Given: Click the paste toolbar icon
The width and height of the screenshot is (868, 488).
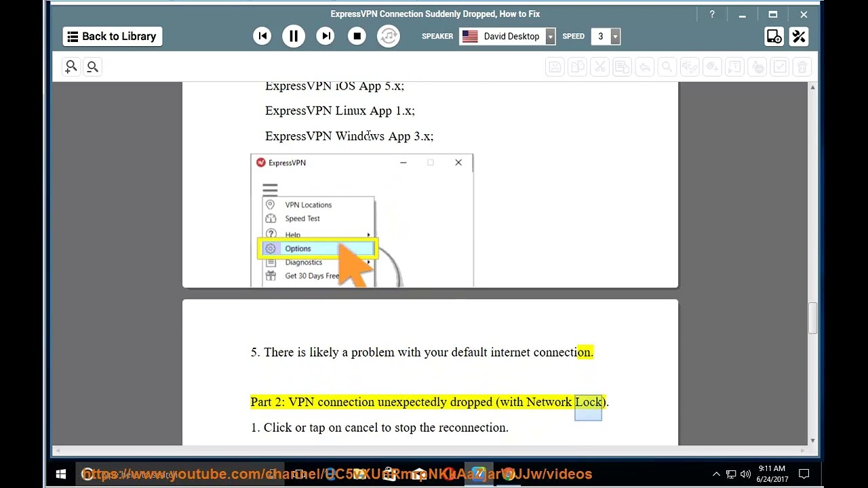Looking at the screenshot, I should tap(622, 66).
